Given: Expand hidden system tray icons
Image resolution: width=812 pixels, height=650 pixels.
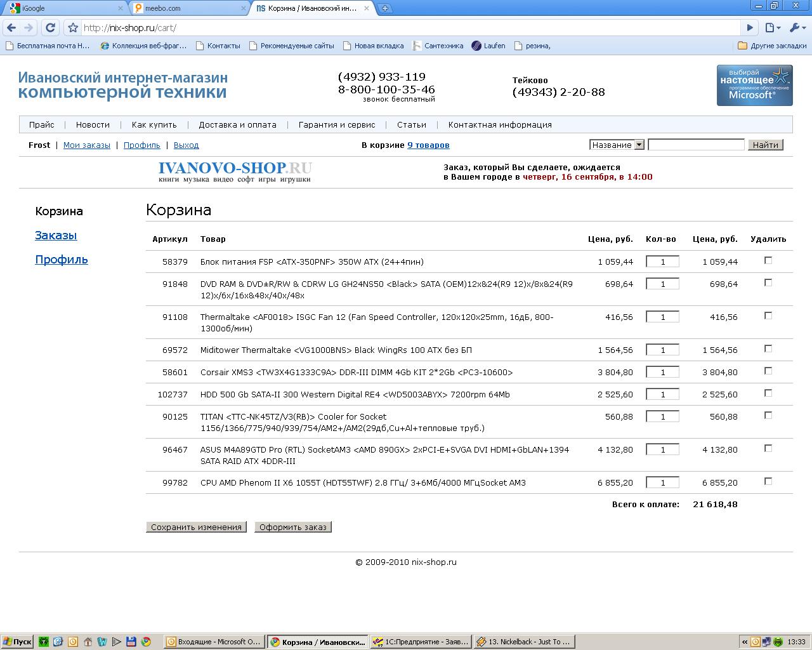Looking at the screenshot, I should (745, 642).
